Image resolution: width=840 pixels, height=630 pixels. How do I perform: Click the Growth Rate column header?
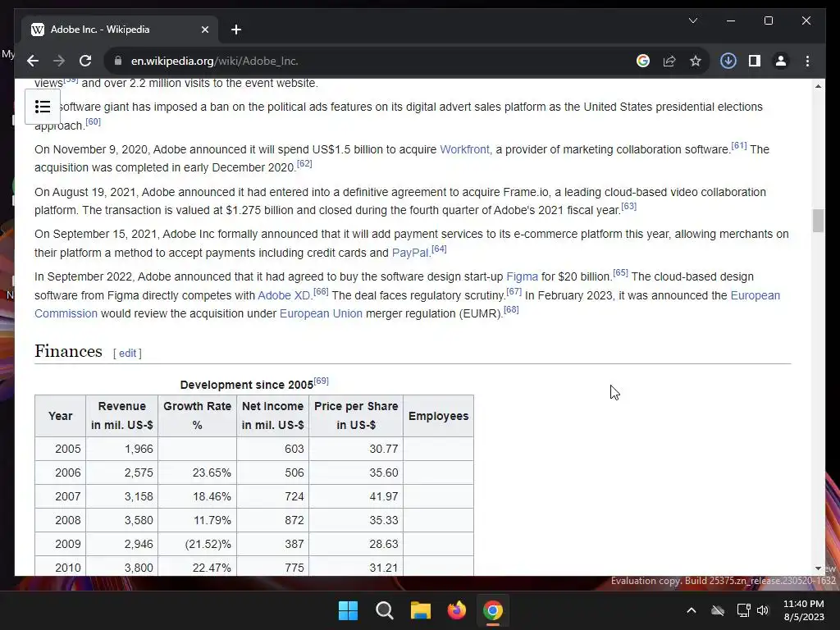pos(197,416)
